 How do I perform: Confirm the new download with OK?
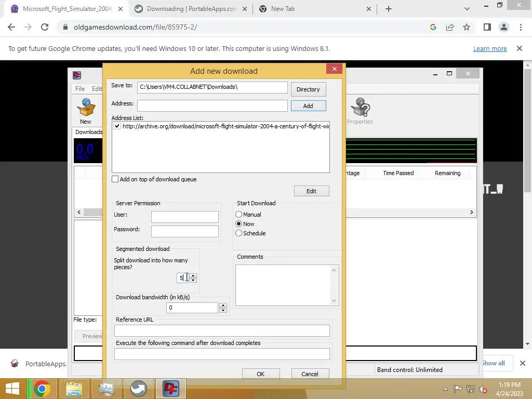point(261,374)
